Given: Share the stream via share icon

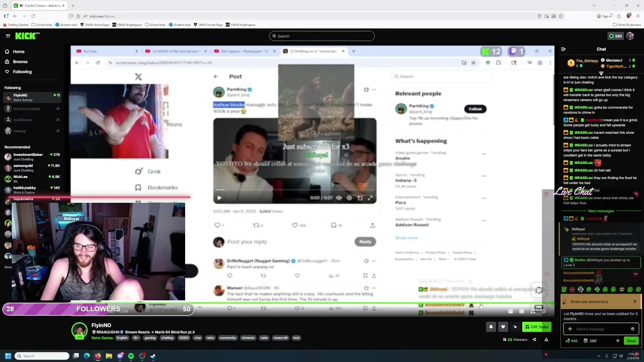Looking at the screenshot, I should [534, 339].
